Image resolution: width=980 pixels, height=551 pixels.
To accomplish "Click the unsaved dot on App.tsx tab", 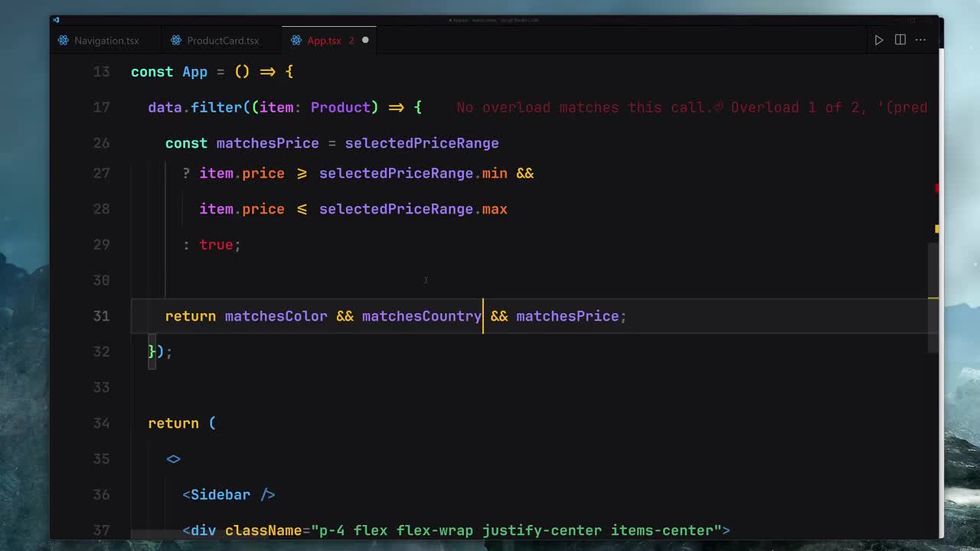I will pyautogui.click(x=365, y=41).
